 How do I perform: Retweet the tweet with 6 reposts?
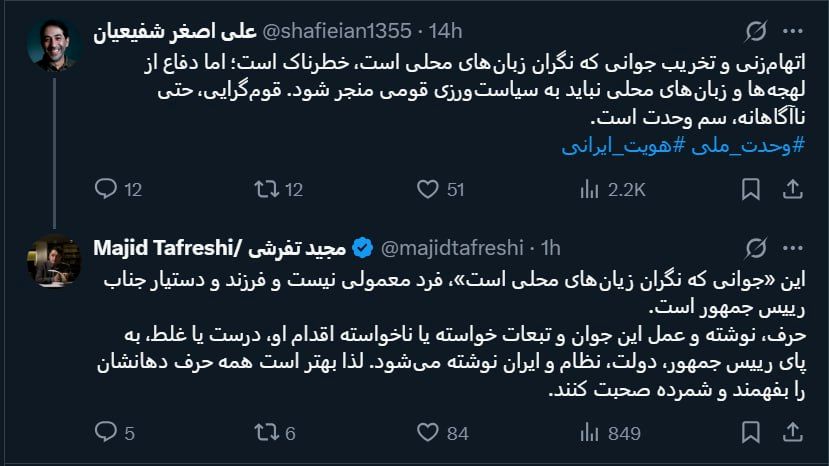pos(268,432)
